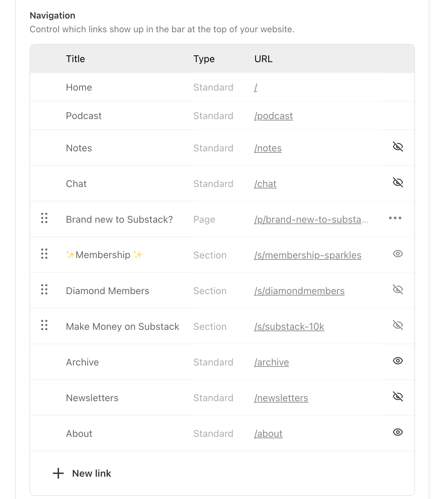Open the /s/membership-sparkles URL

308,255
